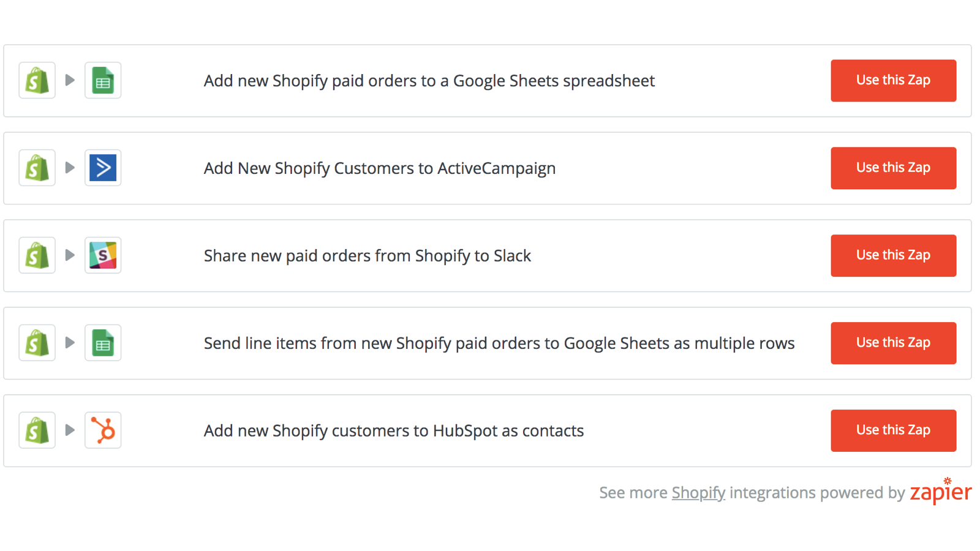Open the Shopify integrations link
This screenshot has height=551, width=980.
coord(698,493)
